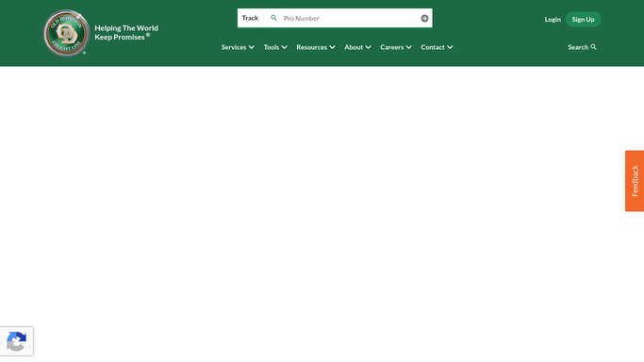Open the Feedback side tab
The image size is (644, 362).
pos(635,181)
